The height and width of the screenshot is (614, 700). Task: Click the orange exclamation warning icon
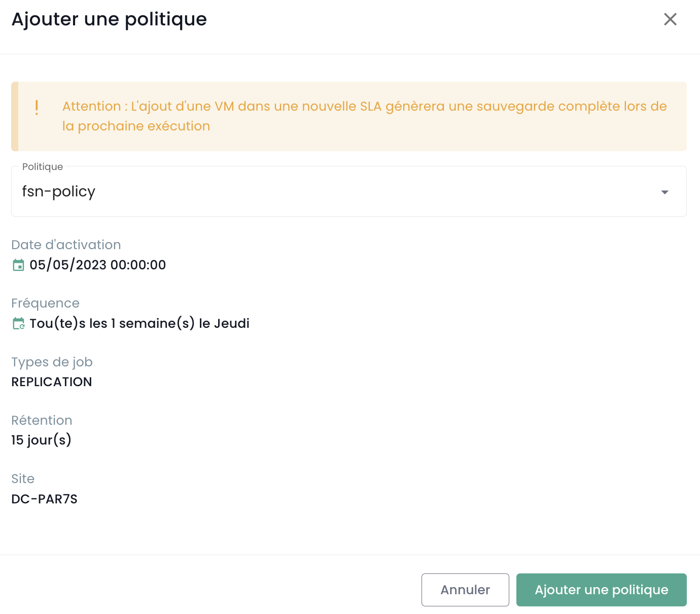37,107
